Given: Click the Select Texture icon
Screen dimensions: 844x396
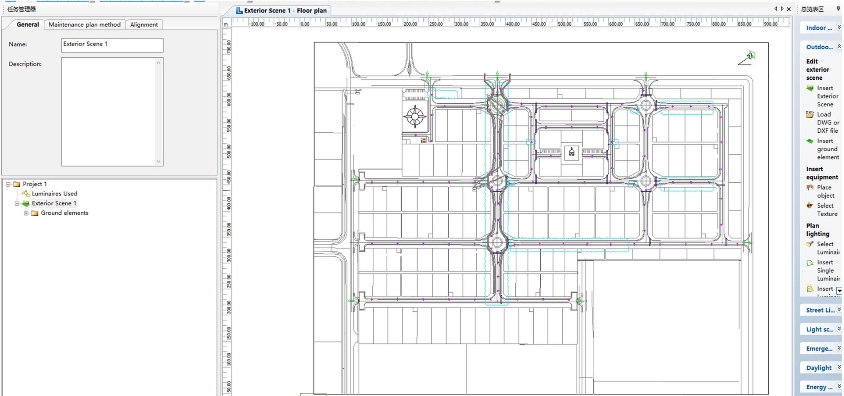Looking at the screenshot, I should [x=810, y=206].
